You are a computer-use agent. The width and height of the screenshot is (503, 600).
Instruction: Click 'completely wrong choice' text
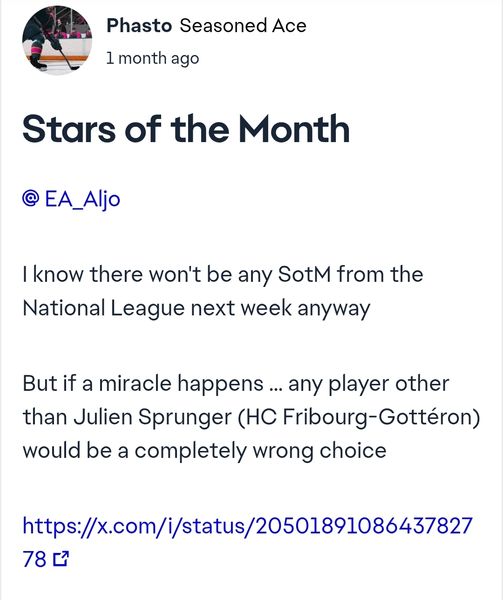pos(260,450)
